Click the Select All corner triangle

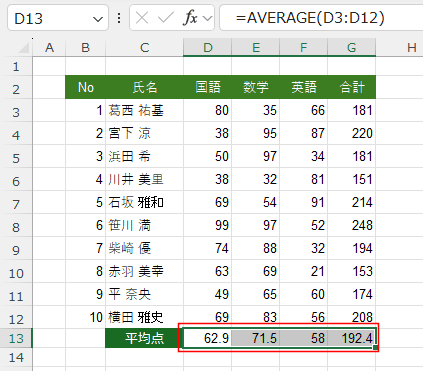coord(24,48)
